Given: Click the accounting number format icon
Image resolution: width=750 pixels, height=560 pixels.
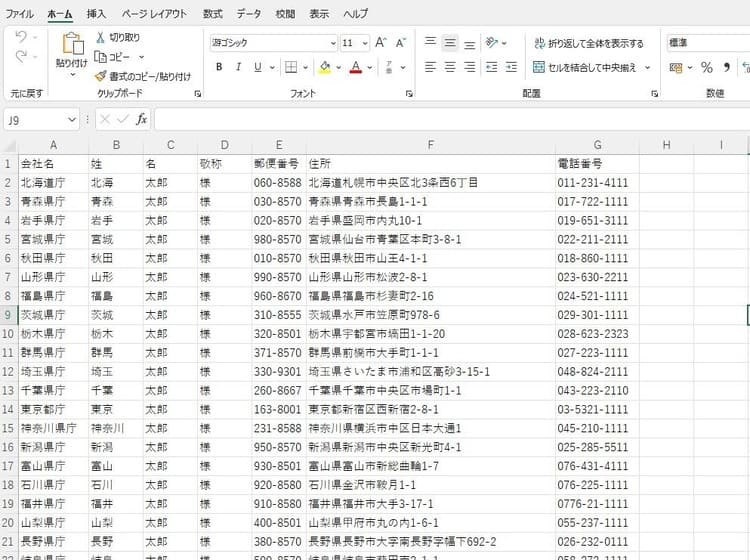Looking at the screenshot, I should click(x=675, y=67).
